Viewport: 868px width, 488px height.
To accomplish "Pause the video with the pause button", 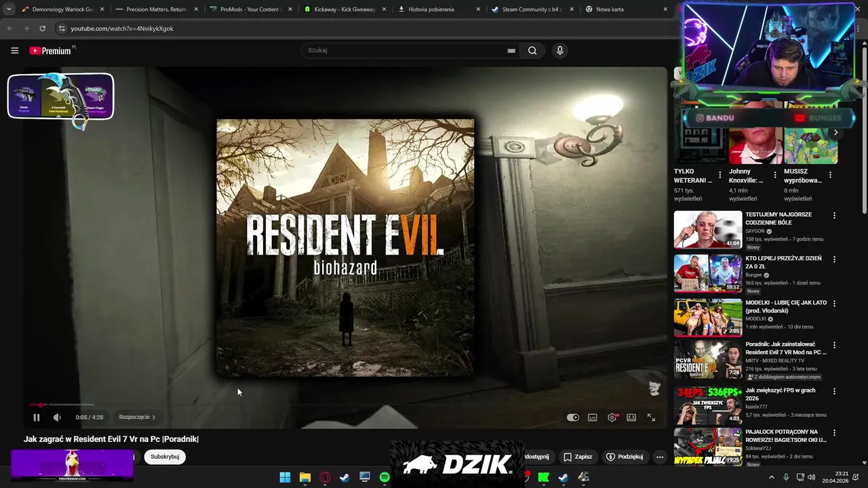I will (x=37, y=418).
